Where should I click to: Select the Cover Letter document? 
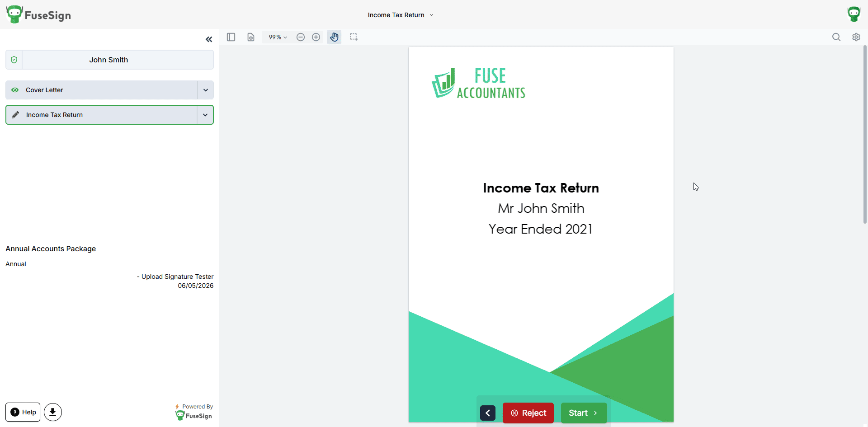click(102, 90)
